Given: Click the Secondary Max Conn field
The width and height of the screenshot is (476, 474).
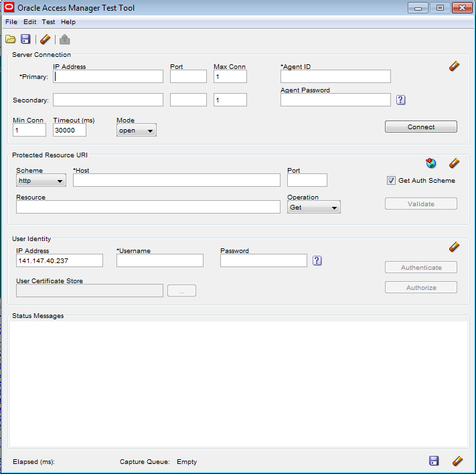Looking at the screenshot, I should pos(230,100).
